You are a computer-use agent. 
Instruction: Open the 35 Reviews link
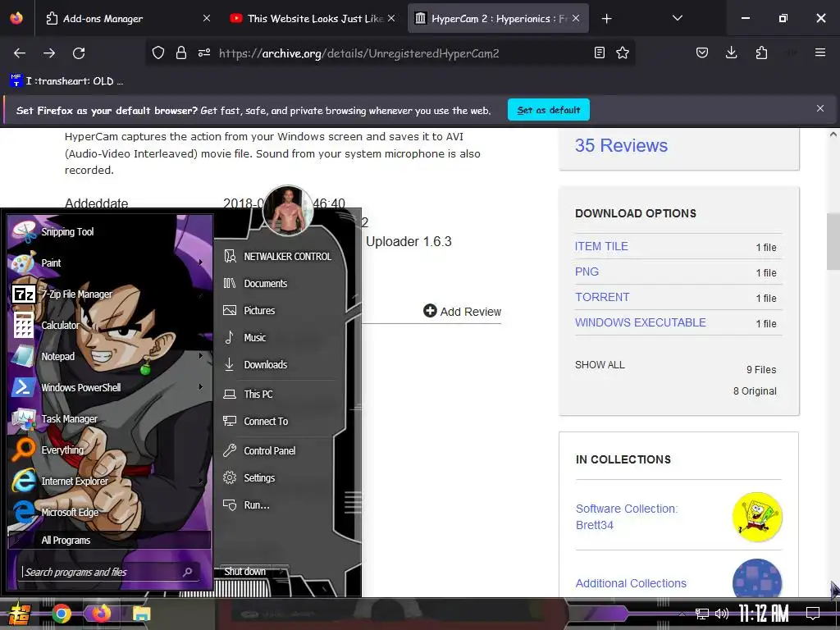point(621,145)
